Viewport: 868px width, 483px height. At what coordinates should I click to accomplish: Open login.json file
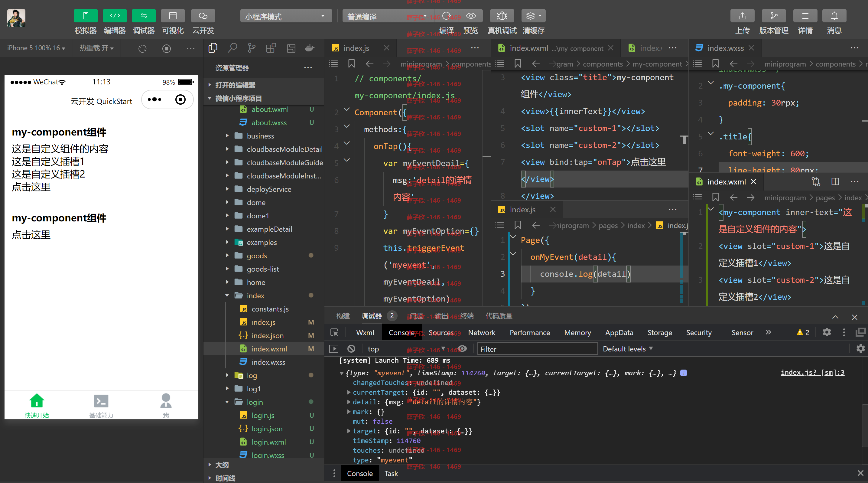[x=264, y=429]
